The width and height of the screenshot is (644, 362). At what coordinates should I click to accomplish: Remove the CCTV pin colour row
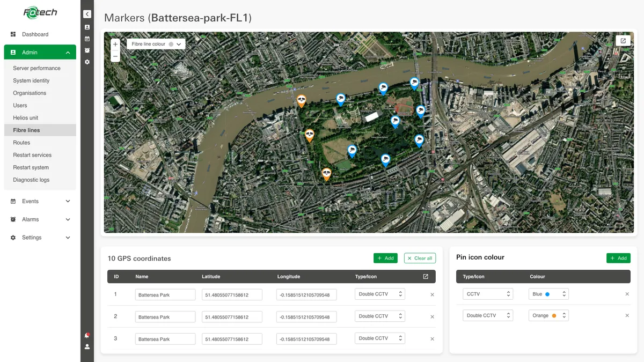click(627, 294)
